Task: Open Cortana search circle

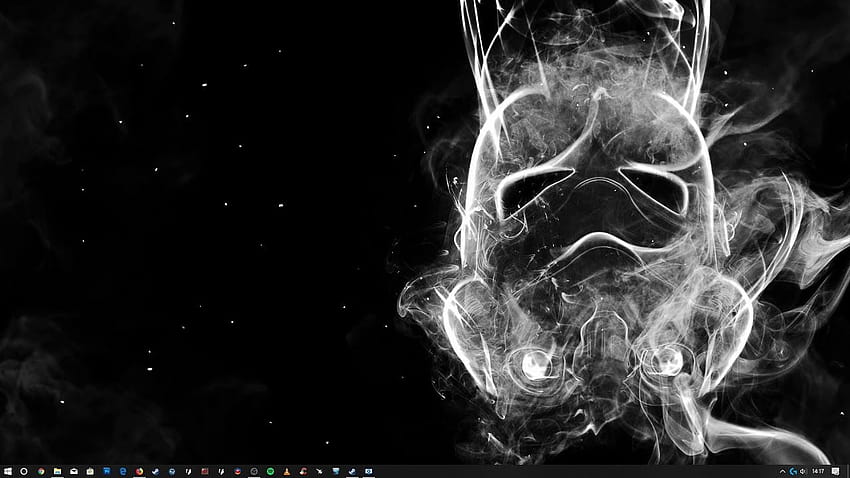Action: point(24,471)
